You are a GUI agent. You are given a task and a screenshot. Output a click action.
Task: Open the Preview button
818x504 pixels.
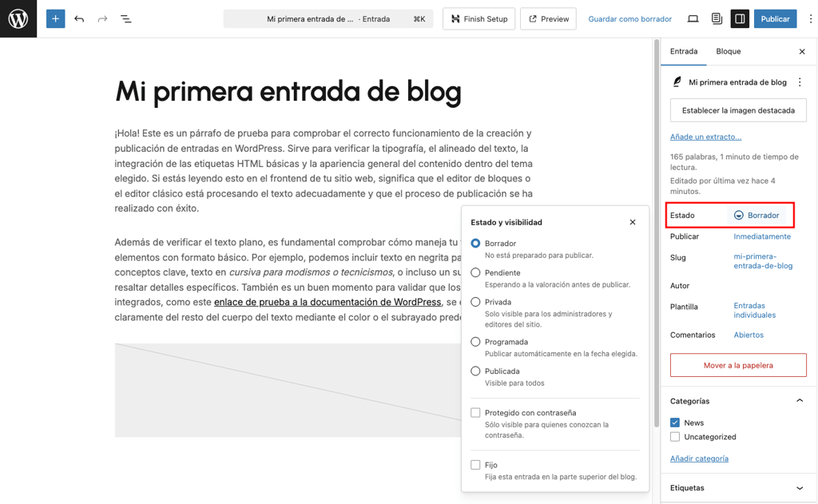548,19
